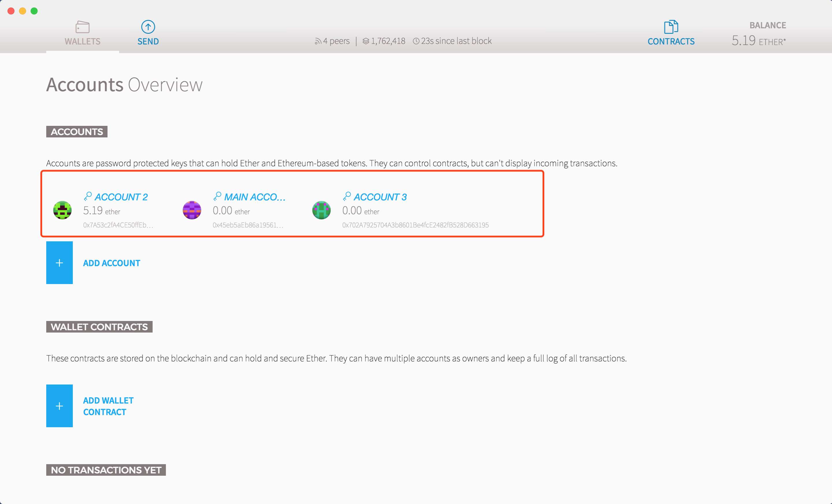The height and width of the screenshot is (504, 832).
Task: Click the Accounts Overview heading
Action: (x=124, y=84)
